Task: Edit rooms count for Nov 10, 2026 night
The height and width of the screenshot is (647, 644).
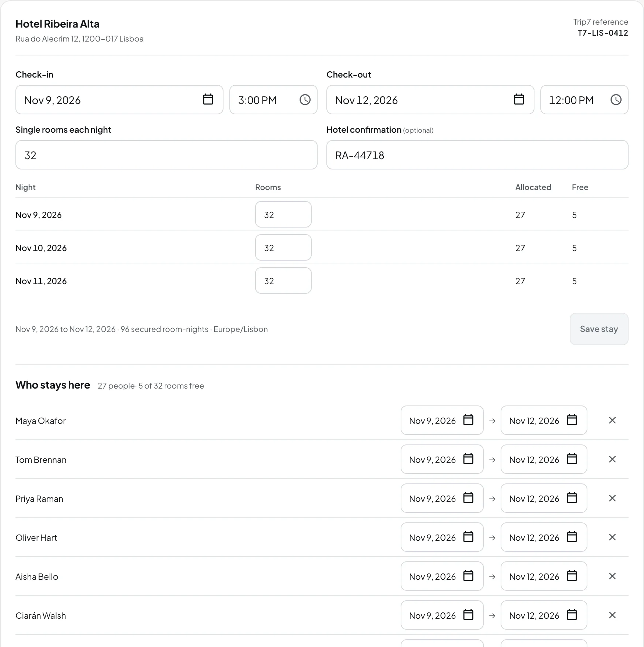Action: pyautogui.click(x=283, y=247)
